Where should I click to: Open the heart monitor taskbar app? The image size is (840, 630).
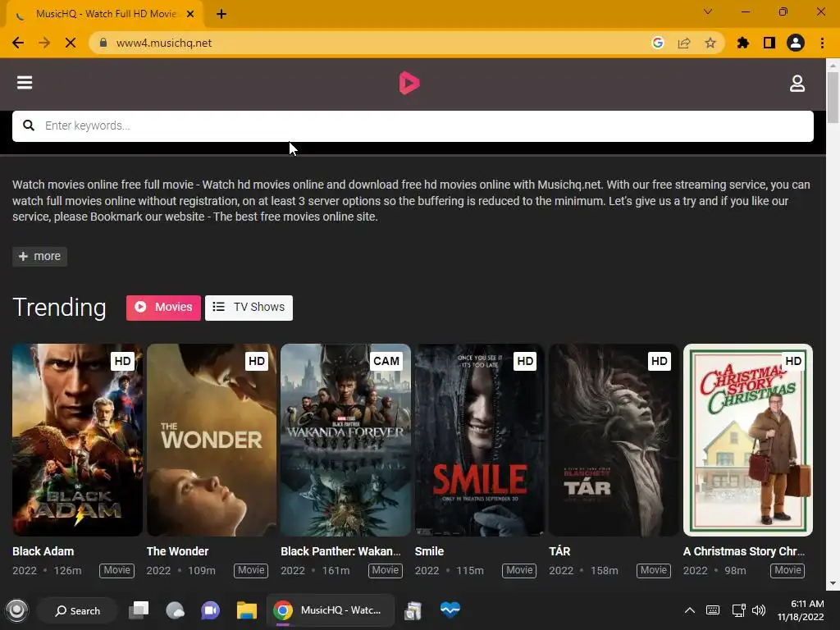tap(450, 610)
